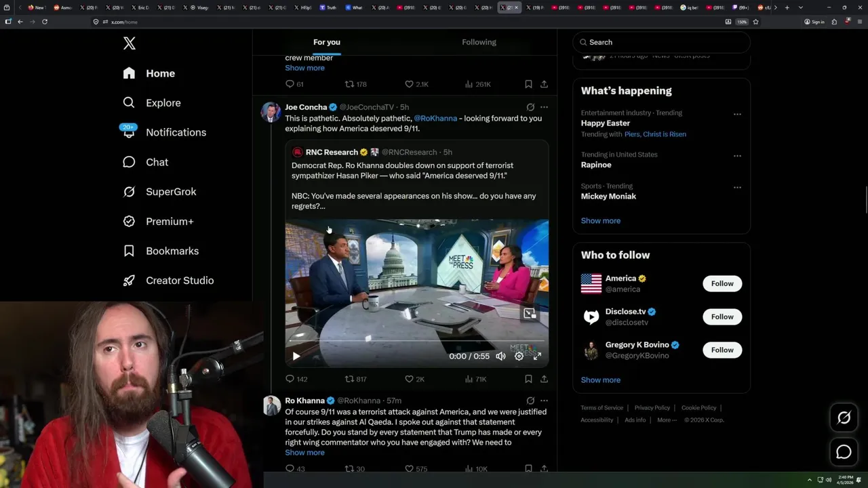Open more options on Joe Concha post

pos(544,107)
